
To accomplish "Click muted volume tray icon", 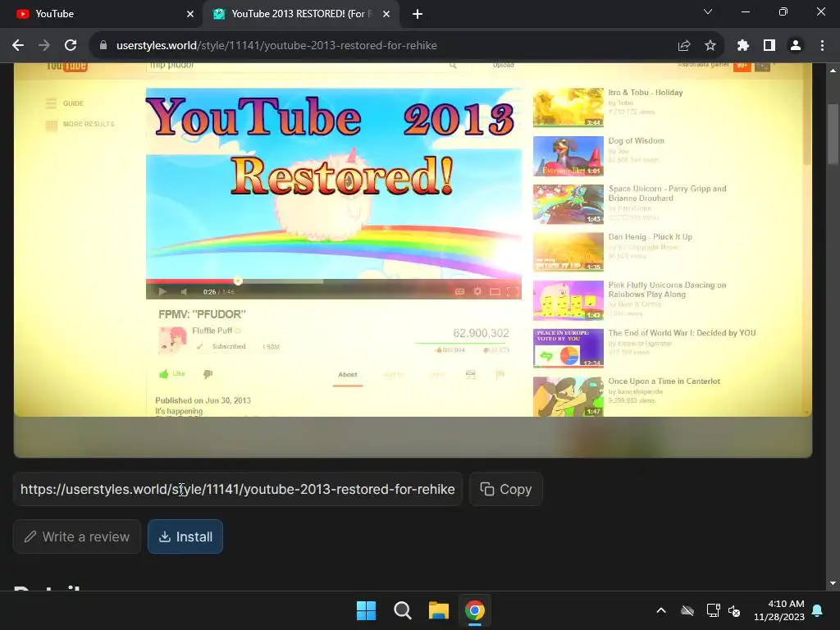I will [x=734, y=610].
